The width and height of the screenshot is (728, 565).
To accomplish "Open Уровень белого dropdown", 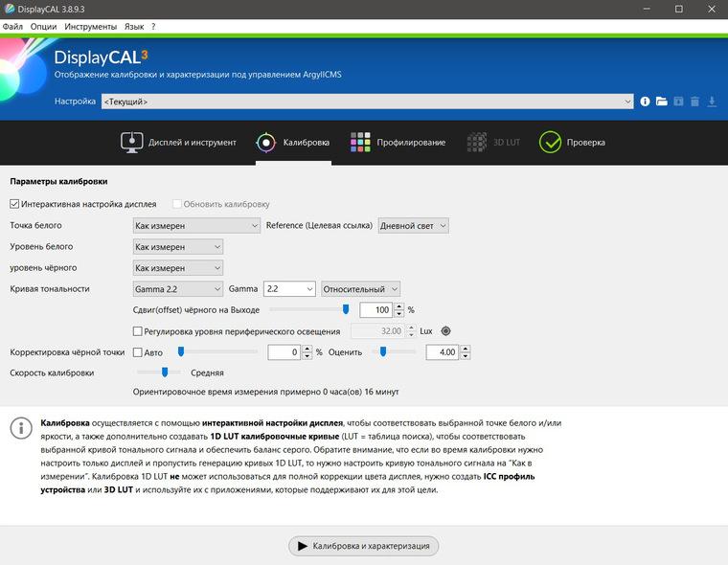I will point(178,247).
